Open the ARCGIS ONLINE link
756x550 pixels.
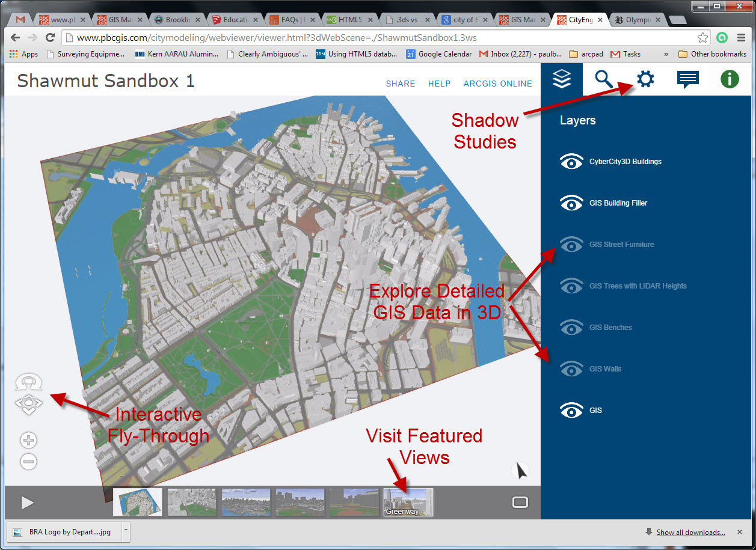[497, 84]
